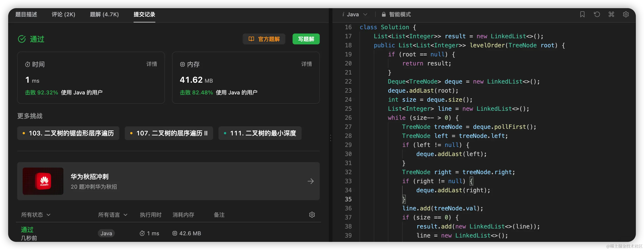Image resolution: width=644 pixels, height=250 pixels.
Task: Switch to the 题目描述 tab
Action: point(26,14)
